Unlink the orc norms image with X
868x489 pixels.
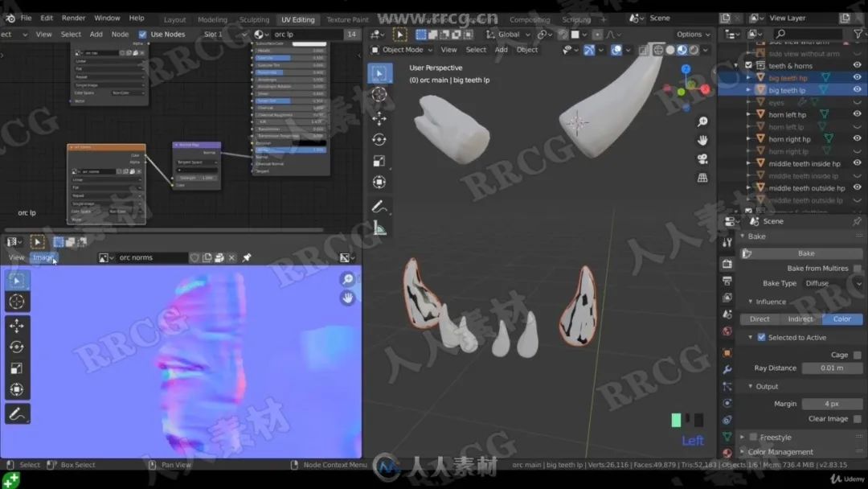pyautogui.click(x=231, y=257)
